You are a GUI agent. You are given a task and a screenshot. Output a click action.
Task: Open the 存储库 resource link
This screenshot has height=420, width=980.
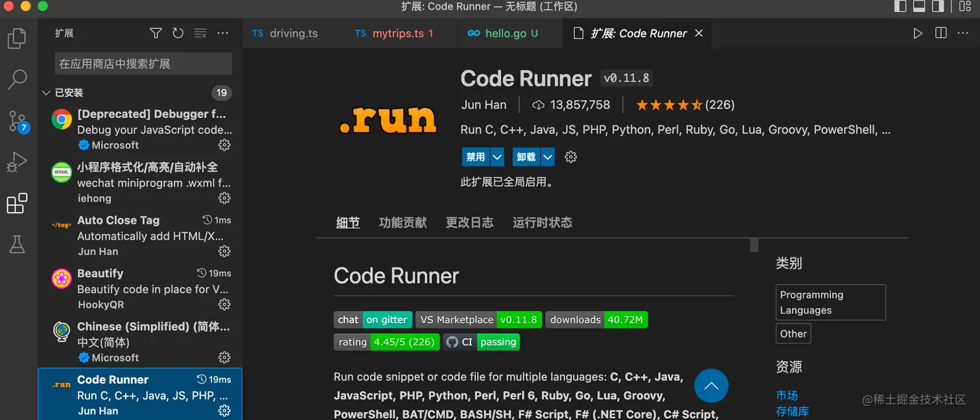[x=793, y=411]
